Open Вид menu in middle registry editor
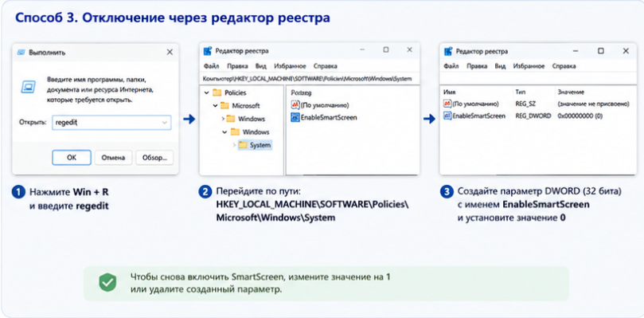 [261, 66]
